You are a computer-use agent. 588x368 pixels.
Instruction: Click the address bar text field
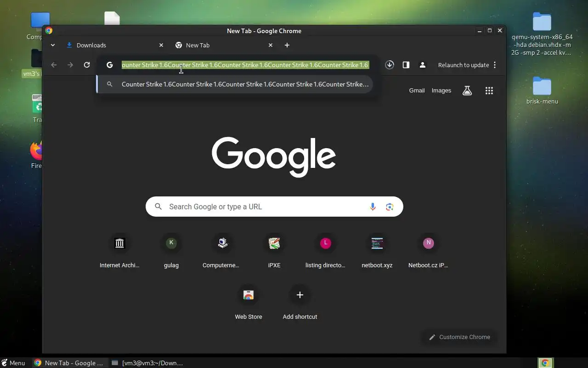pos(245,65)
